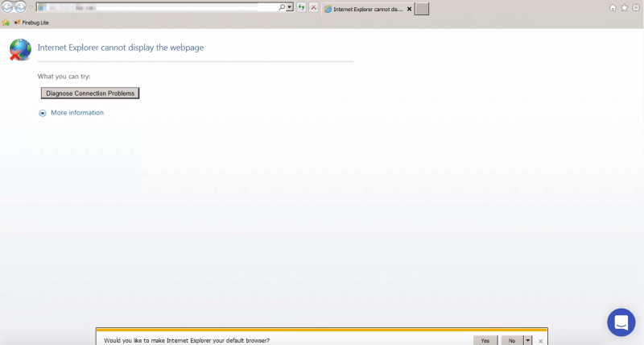
Task: Open Favorites star icon
Action: (x=624, y=7)
